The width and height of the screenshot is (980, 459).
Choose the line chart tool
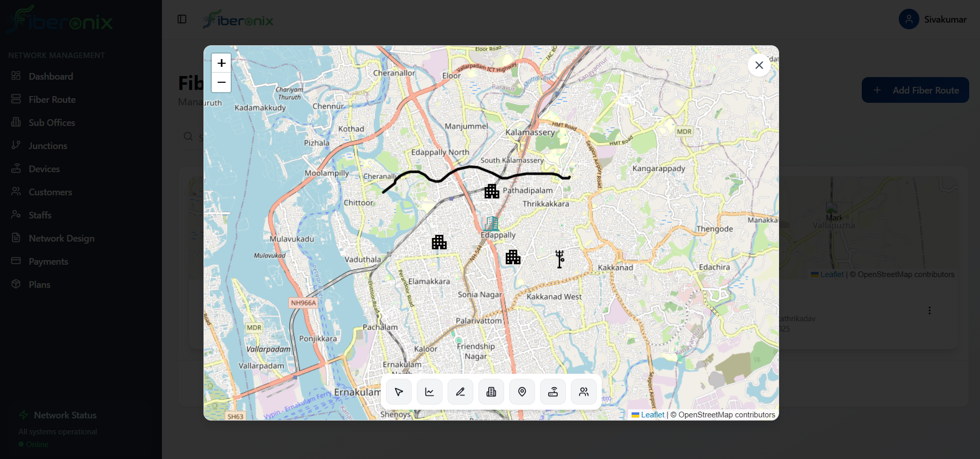pos(430,392)
